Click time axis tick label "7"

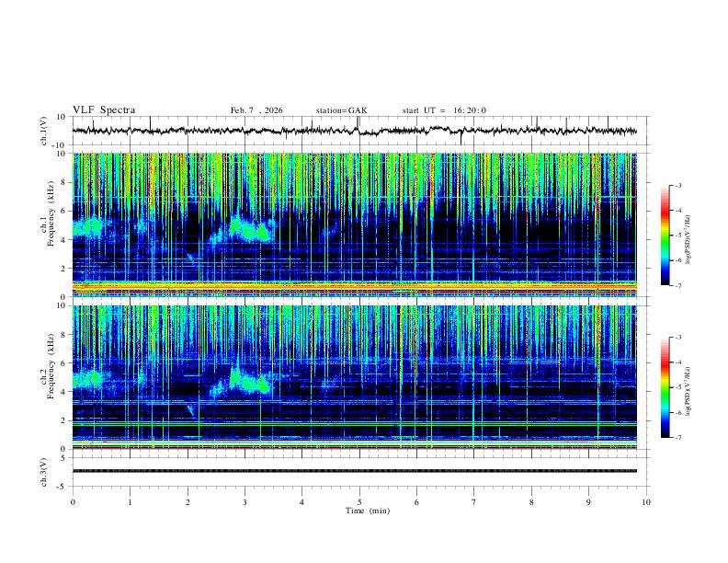(474, 502)
